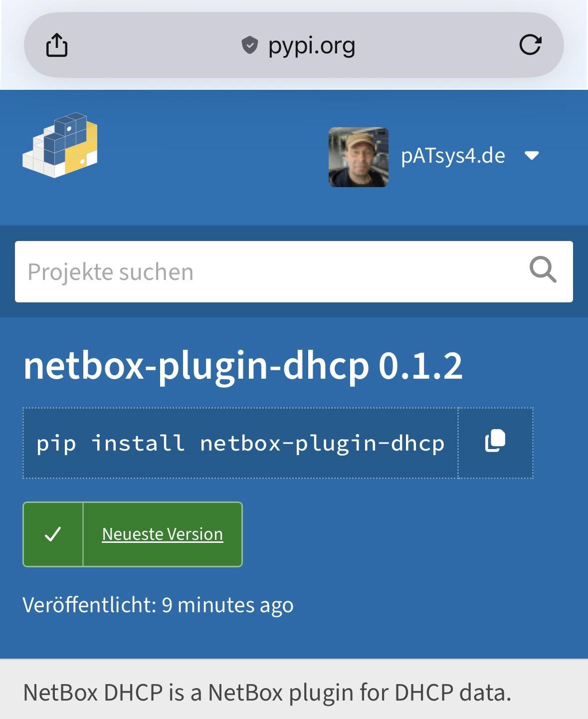The height and width of the screenshot is (719, 588).
Task: Select the pip install netbox-plugin-dhcp command text
Action: coord(240,443)
